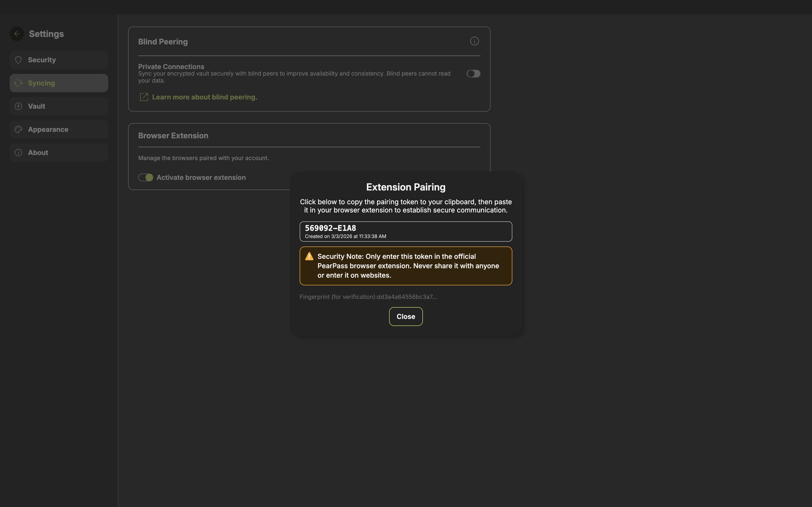Click the palette icon beside Appearance
The width and height of the screenshot is (812, 507).
(x=18, y=129)
